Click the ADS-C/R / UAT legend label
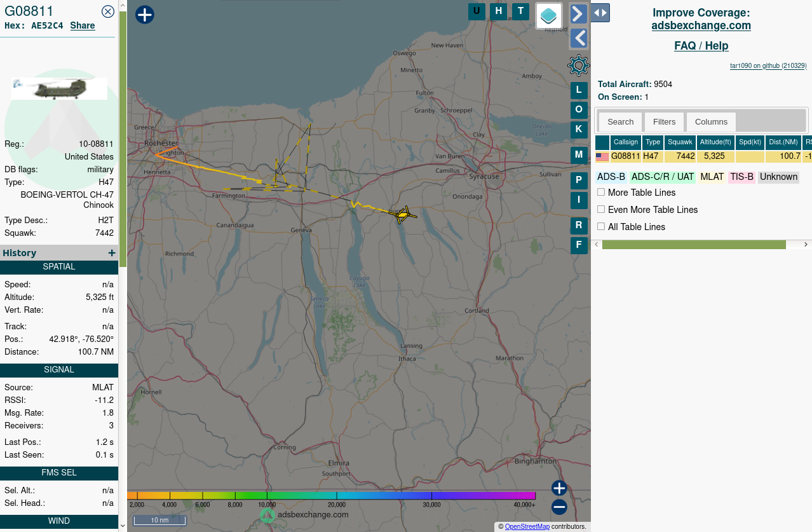Viewport: 812px width, 532px height. [663, 177]
